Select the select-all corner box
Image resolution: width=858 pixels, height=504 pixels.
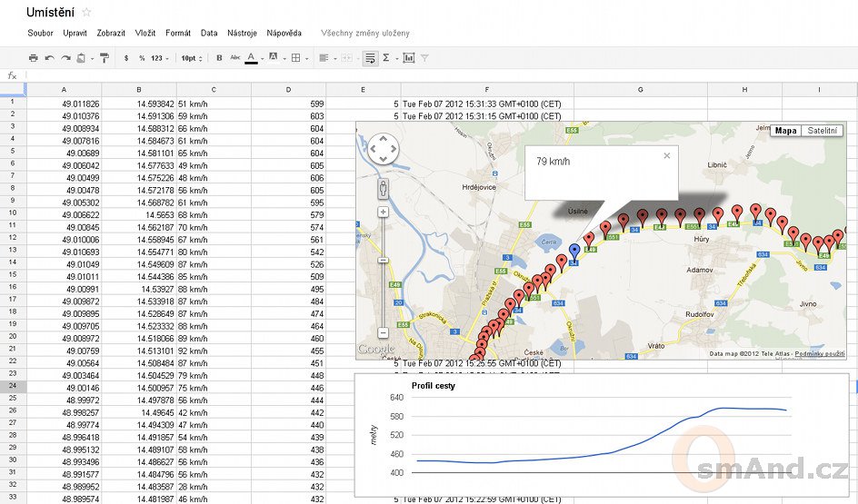[x=13, y=90]
